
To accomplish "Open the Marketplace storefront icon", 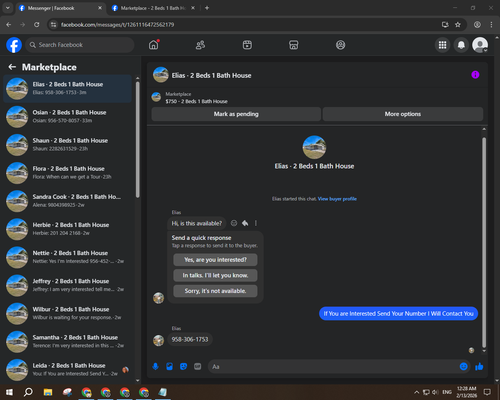I will coord(294,45).
